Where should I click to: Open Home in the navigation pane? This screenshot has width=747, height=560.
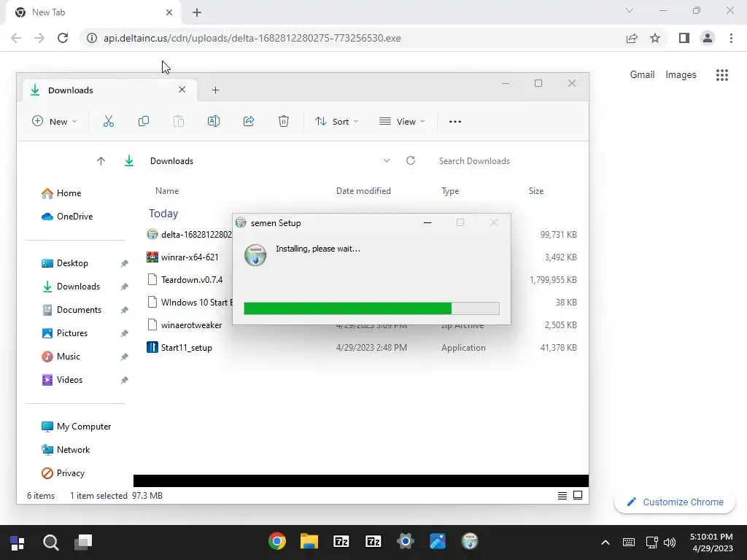click(61, 192)
